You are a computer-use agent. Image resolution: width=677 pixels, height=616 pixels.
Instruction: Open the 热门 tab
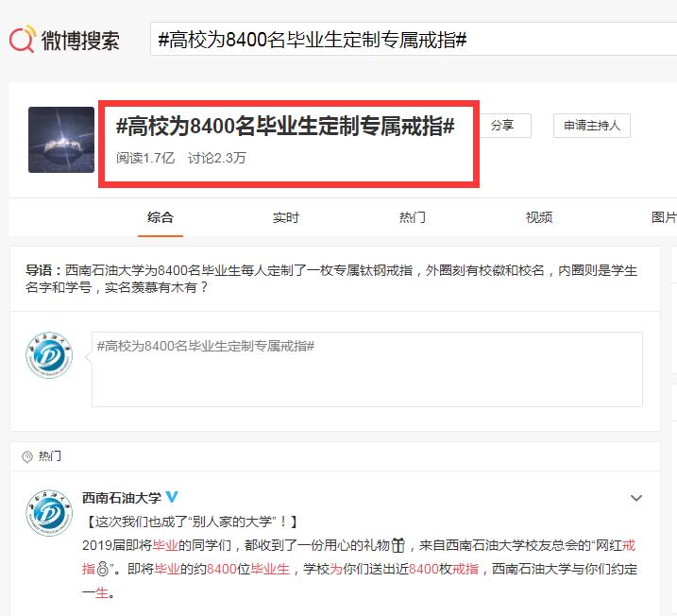point(413,217)
